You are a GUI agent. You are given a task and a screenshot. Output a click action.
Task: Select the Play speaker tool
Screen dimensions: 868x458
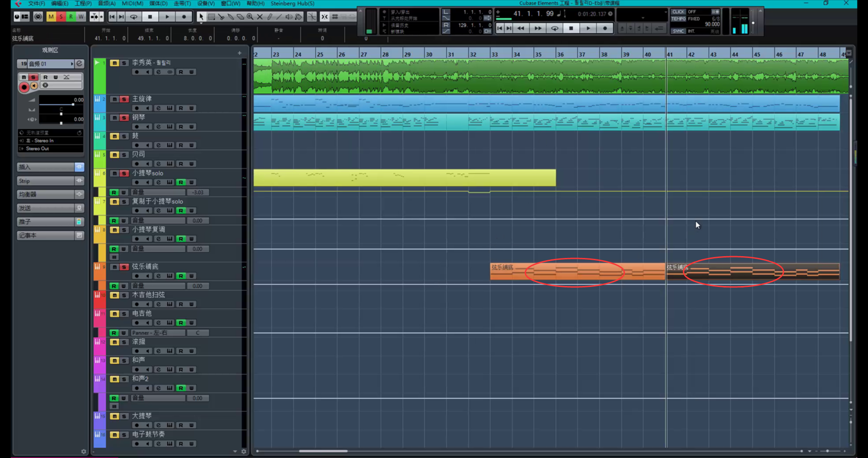tap(289, 17)
